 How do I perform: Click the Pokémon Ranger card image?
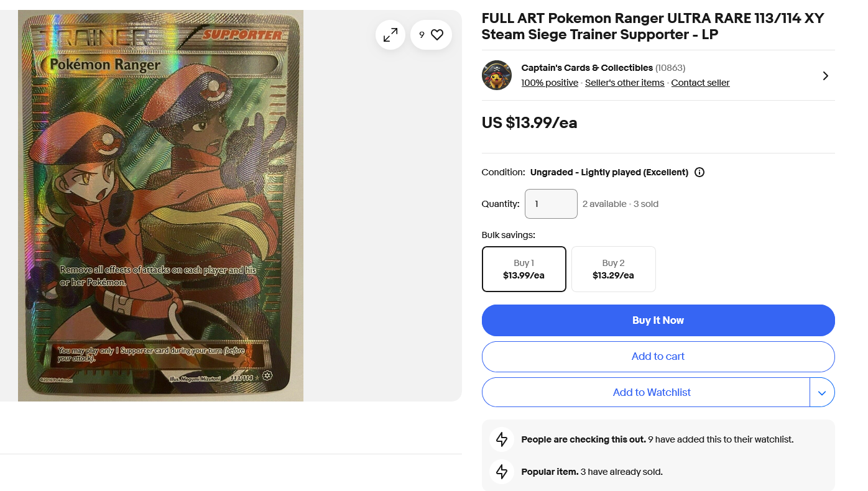(x=160, y=205)
